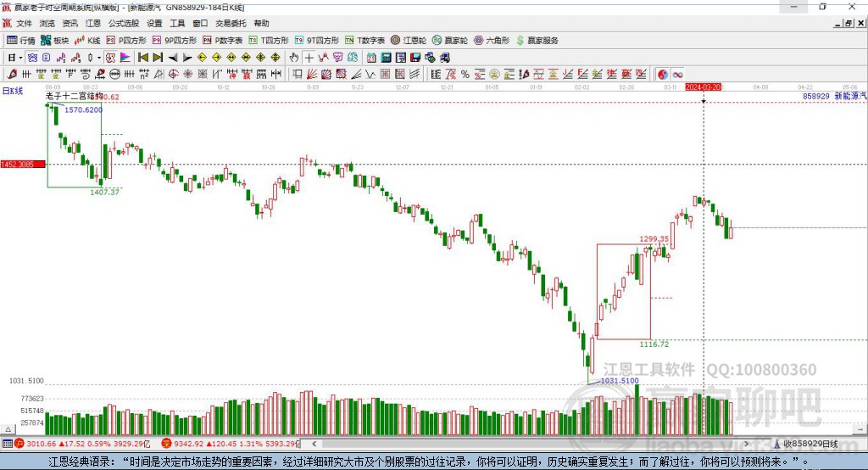Open 赢家服务 with dollar icon

(x=537, y=41)
